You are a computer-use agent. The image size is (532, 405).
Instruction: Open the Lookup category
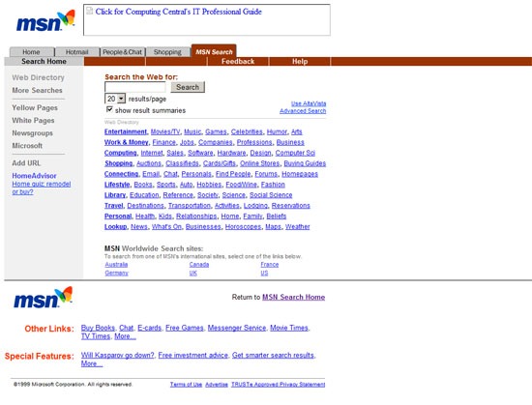(x=116, y=226)
